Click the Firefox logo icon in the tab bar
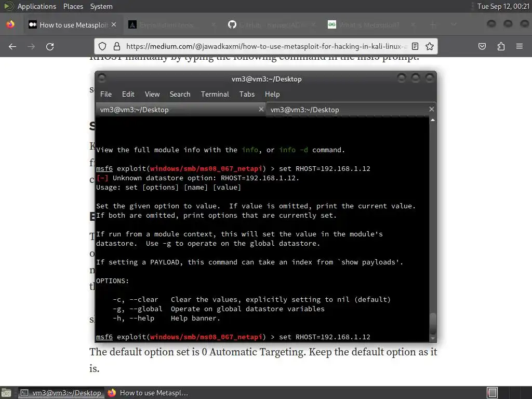 coord(10,24)
